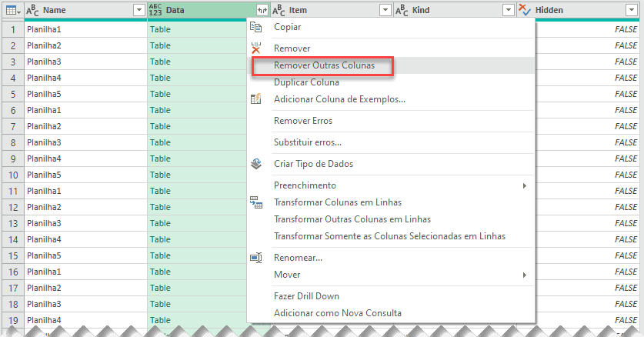Select Renomear from the context menu
The image size is (644, 337).
click(x=391, y=258)
